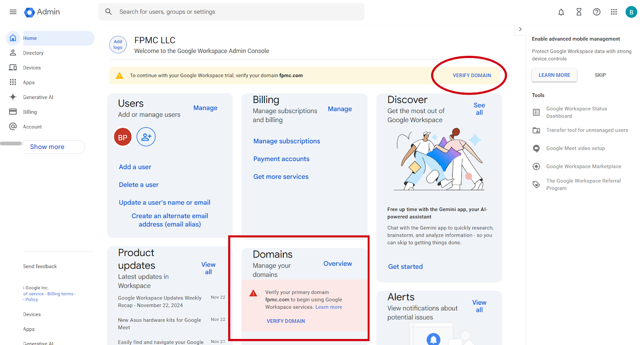Click the Devices icon in sidebar
Screen dimensions: 644x345
click(13, 68)
